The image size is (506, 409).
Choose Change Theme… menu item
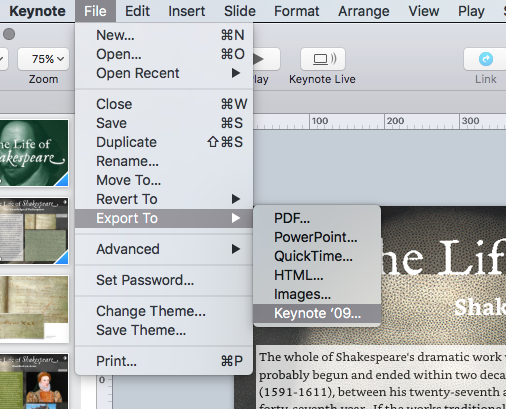164,311
